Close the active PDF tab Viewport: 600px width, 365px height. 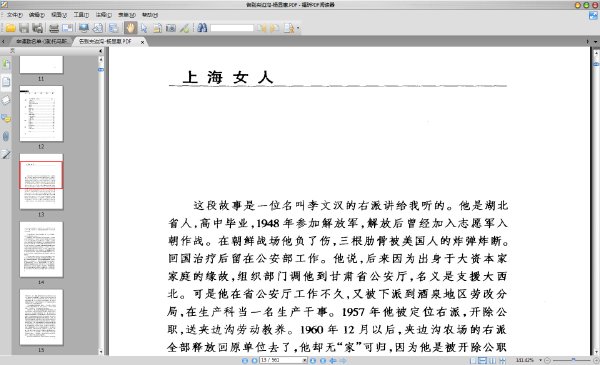[142, 42]
